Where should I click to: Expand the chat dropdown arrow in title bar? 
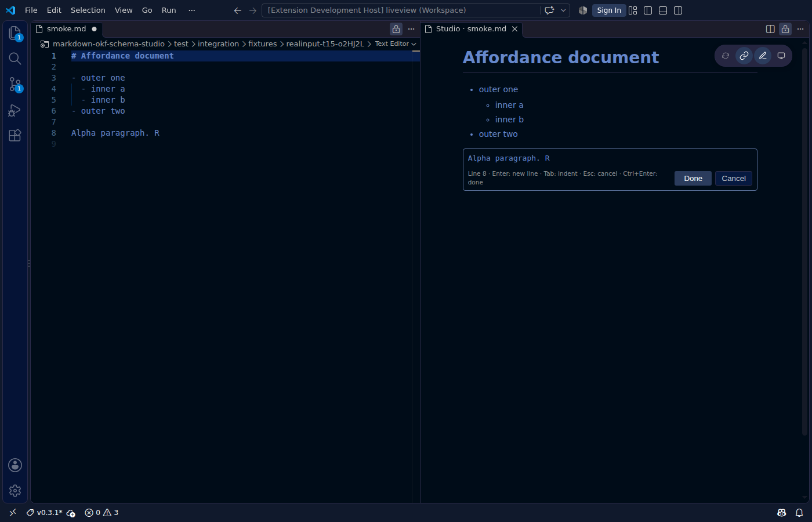(x=563, y=10)
